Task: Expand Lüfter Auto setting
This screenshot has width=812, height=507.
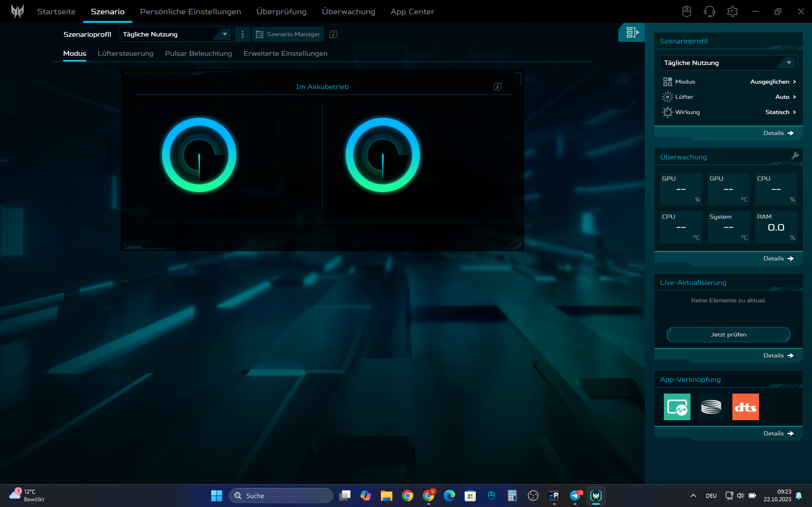Action: [x=785, y=97]
